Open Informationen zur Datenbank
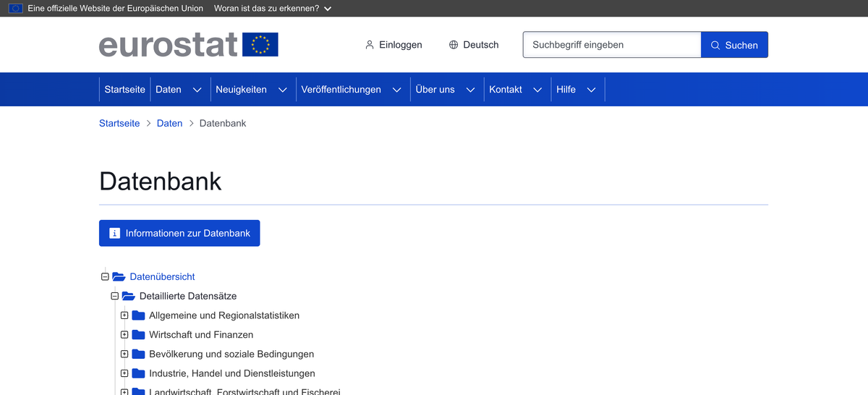 [x=179, y=233]
